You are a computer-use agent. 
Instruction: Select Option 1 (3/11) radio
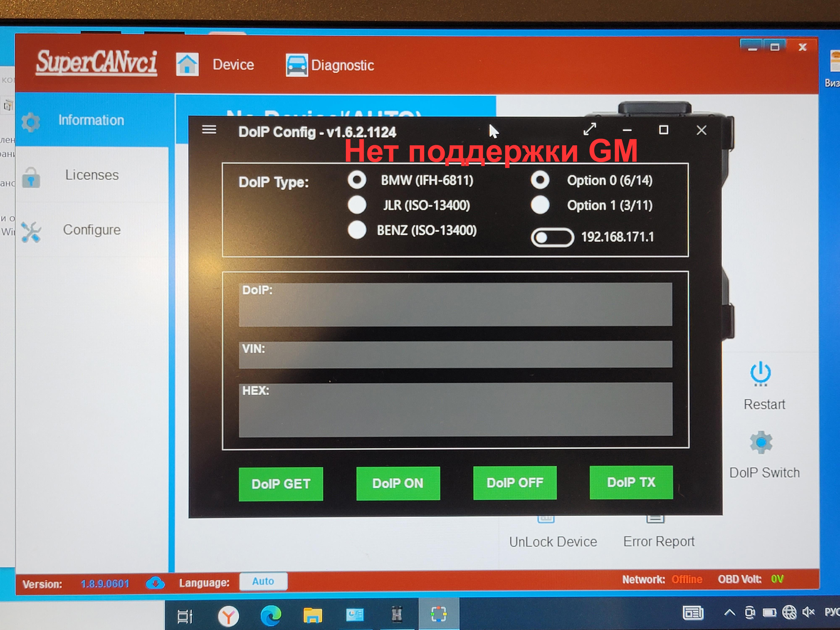pyautogui.click(x=540, y=205)
